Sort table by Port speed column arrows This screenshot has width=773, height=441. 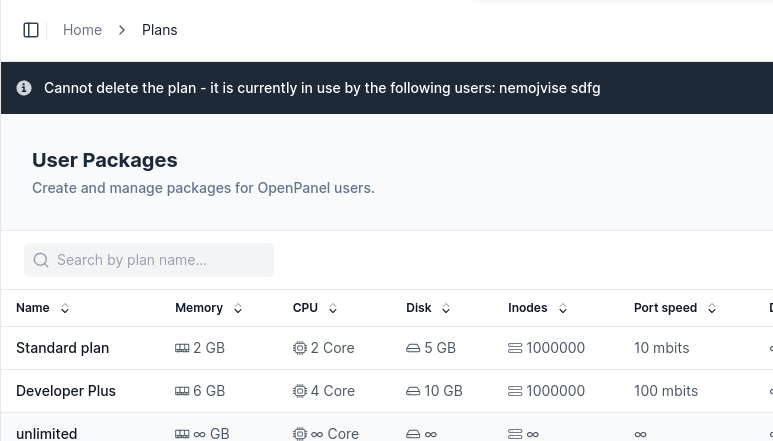click(712, 308)
